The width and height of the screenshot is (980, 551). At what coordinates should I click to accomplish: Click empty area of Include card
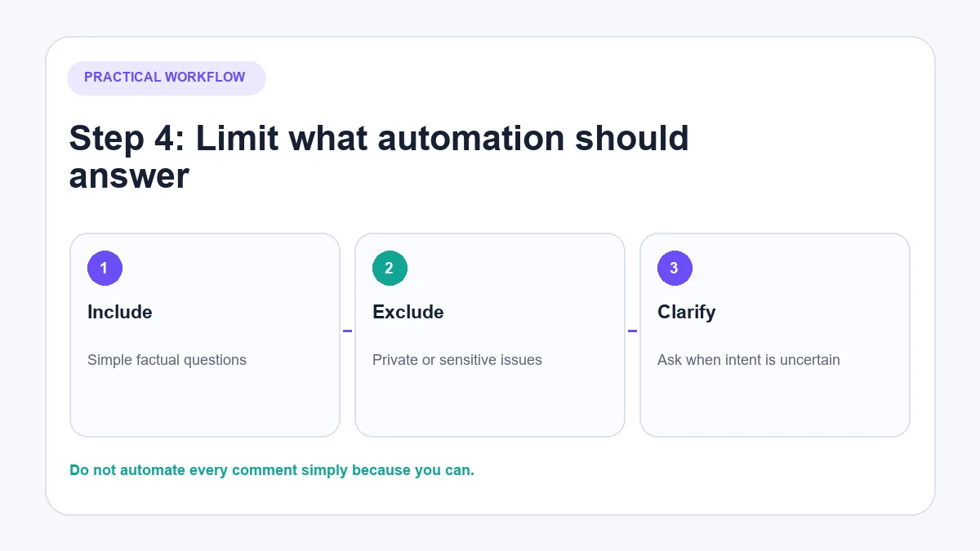coord(204,404)
